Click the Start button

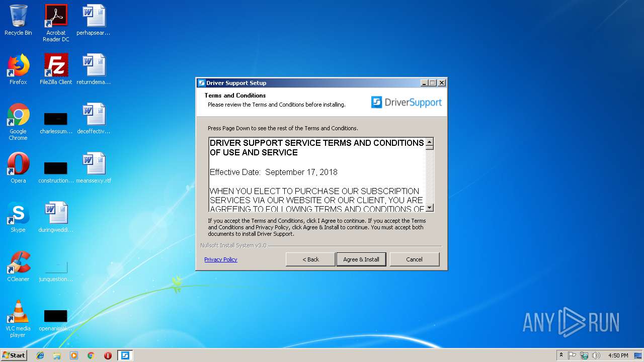[14, 355]
